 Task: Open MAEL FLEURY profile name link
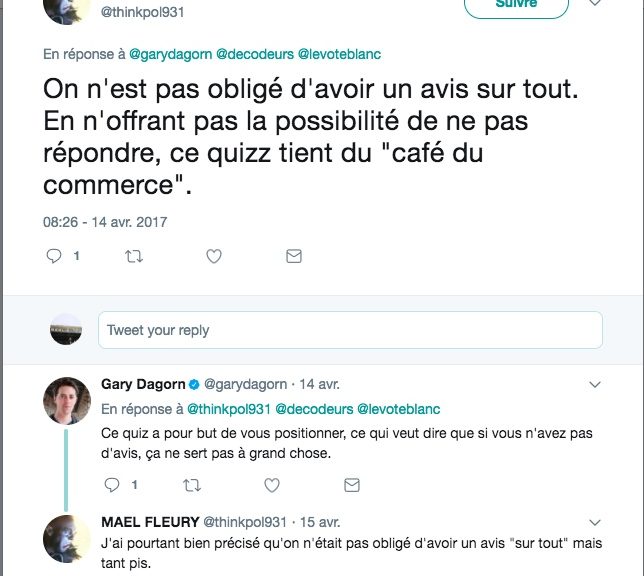[149, 522]
